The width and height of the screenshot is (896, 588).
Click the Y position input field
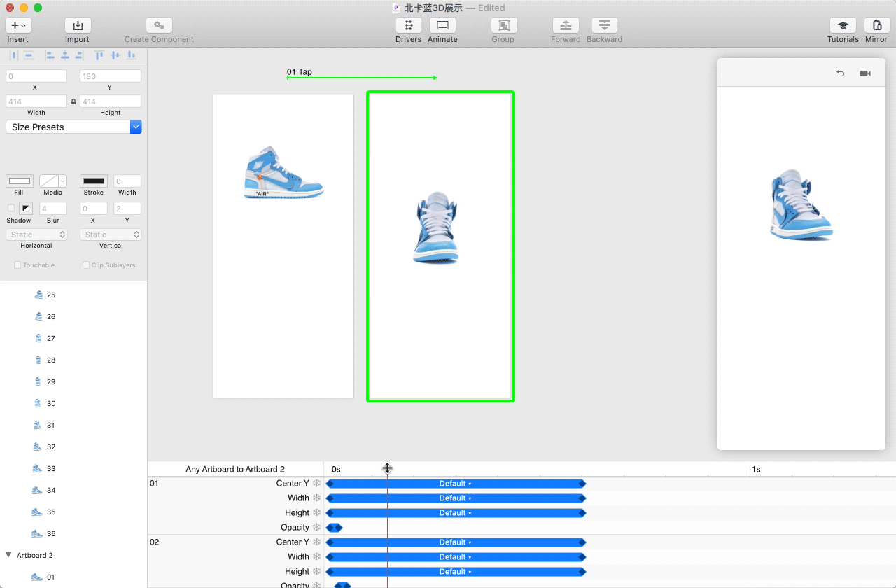click(x=111, y=76)
